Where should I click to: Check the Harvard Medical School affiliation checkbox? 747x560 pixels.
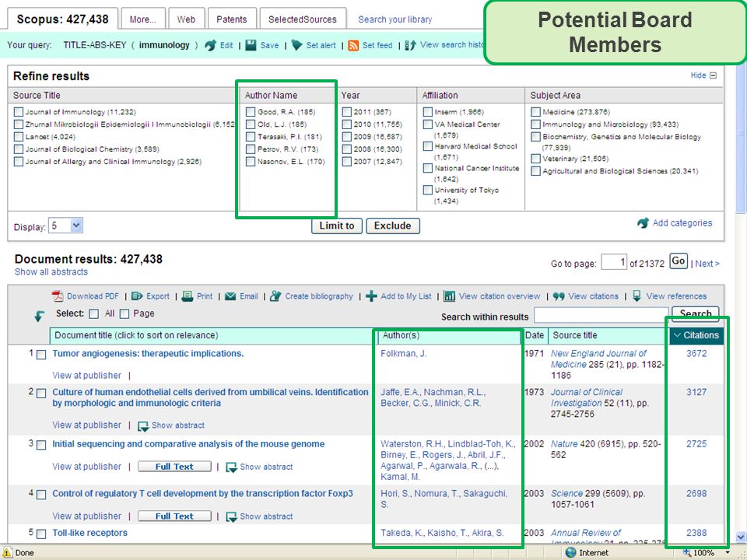click(428, 146)
